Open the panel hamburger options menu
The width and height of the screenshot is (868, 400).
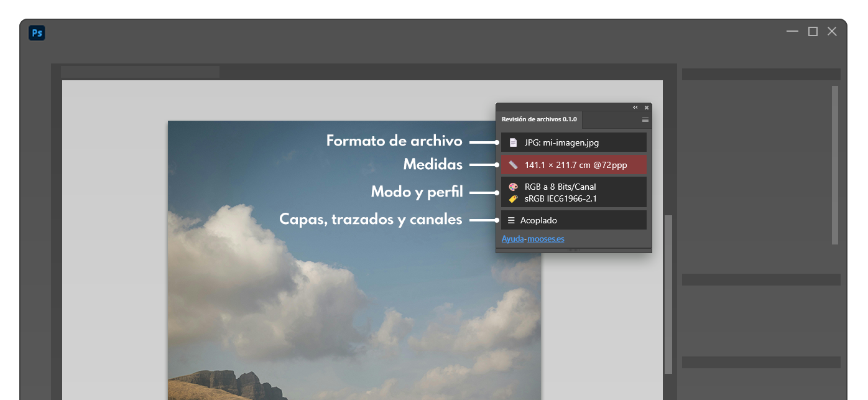tap(645, 119)
